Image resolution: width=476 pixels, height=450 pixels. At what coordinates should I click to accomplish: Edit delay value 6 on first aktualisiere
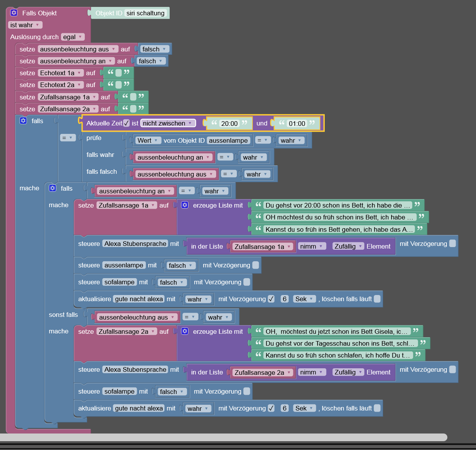[284, 299]
